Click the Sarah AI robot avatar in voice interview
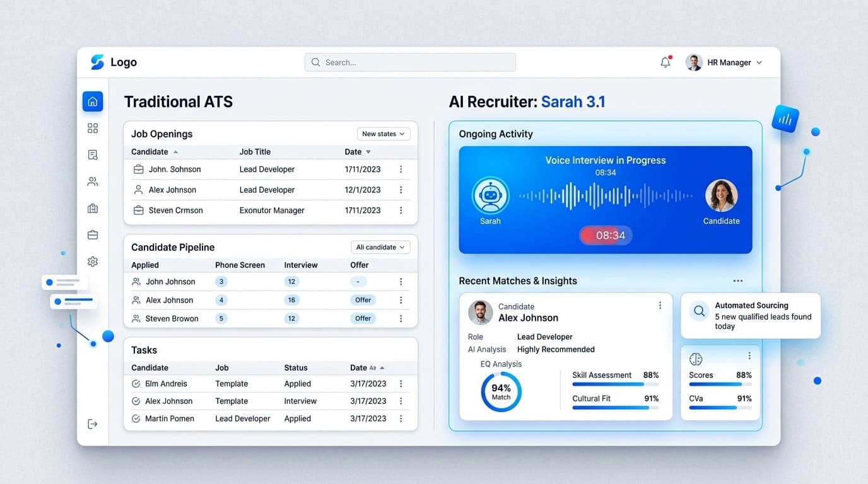Viewport: 868px width, 484px height. click(490, 196)
